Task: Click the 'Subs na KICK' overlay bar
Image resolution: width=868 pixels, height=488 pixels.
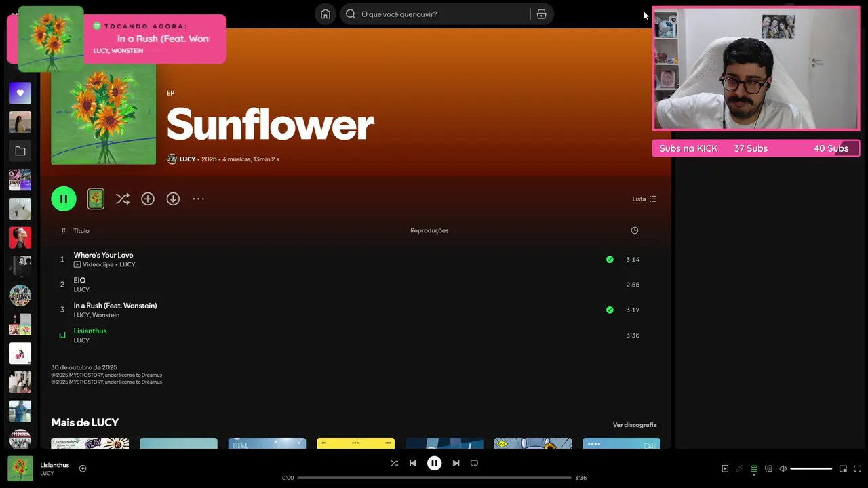Action: point(755,148)
